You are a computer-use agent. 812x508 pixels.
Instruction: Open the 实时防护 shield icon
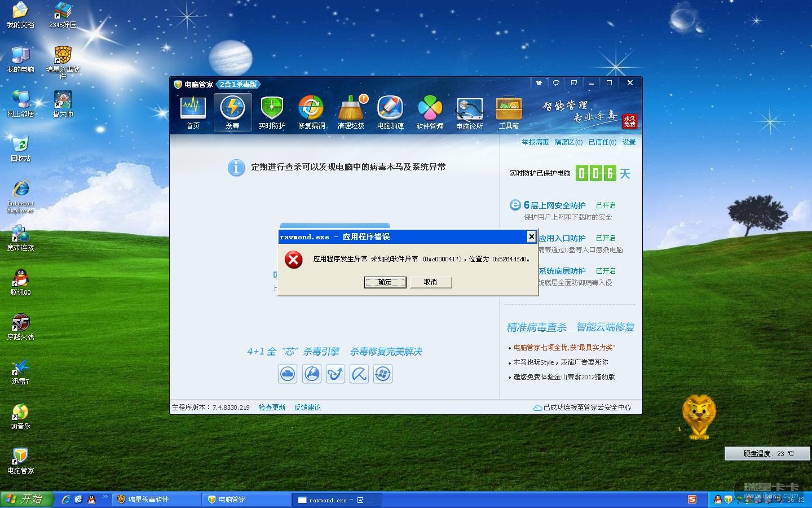click(272, 112)
